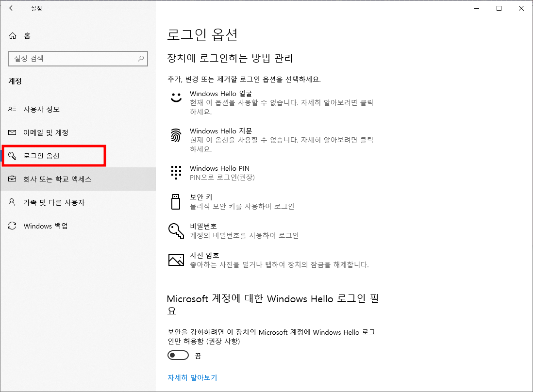Image resolution: width=533 pixels, height=392 pixels.
Task: Click 계정의 비밀번호를 사용하여 로그인 text
Action: (x=244, y=235)
